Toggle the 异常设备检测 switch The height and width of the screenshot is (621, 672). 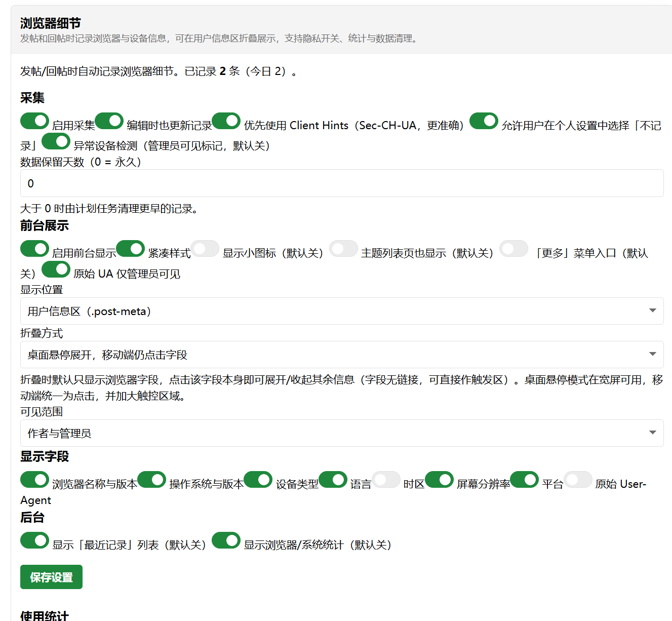56,141
